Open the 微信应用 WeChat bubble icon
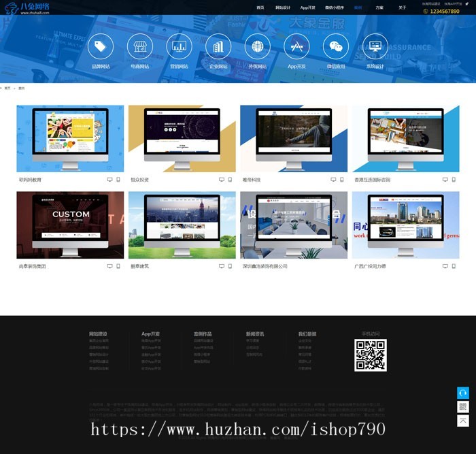Image resolution: width=476 pixels, height=454 pixels. click(336, 46)
